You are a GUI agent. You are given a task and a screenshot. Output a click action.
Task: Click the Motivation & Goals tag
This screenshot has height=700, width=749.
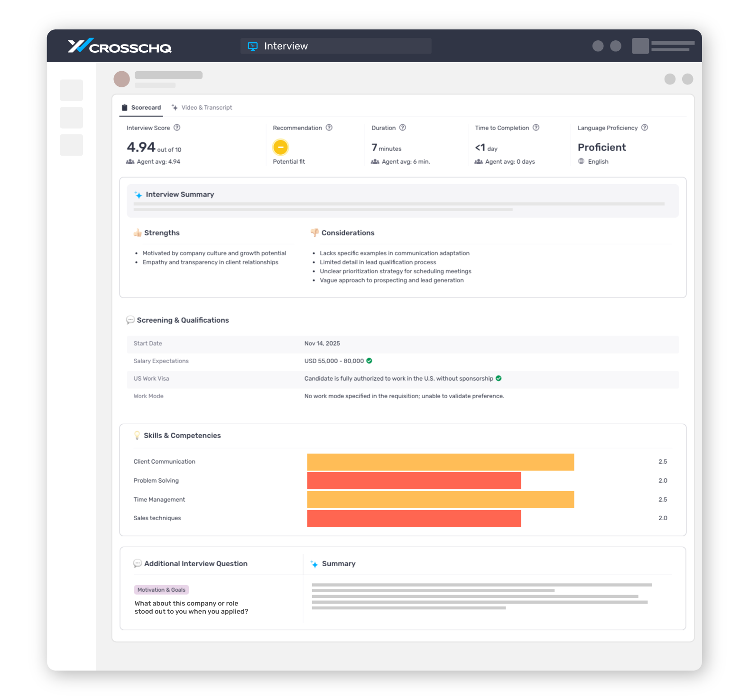point(161,590)
